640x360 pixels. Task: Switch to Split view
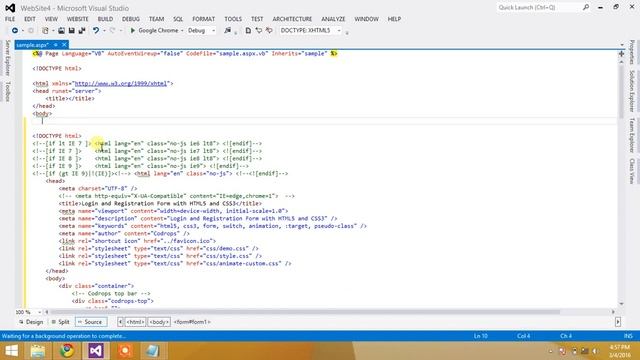[x=60, y=322]
